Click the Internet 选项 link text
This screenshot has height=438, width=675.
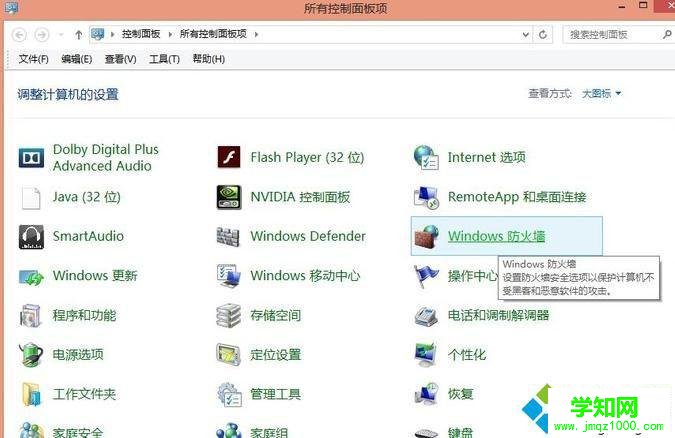coord(486,157)
